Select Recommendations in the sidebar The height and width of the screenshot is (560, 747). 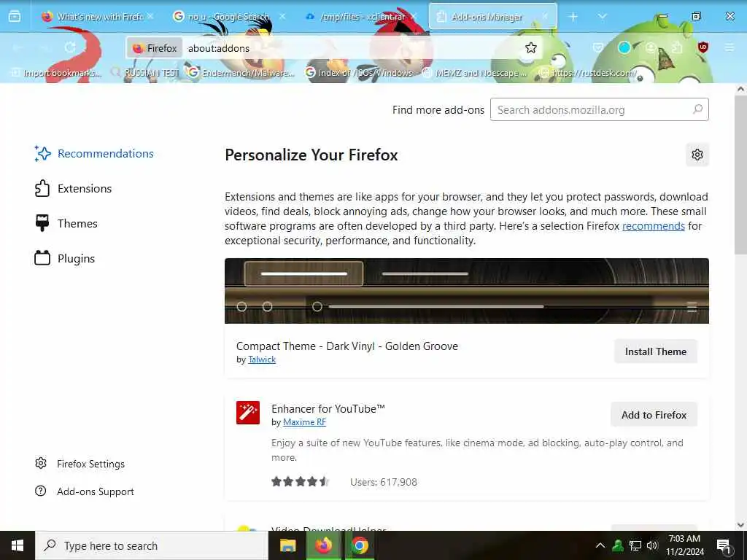coord(94,153)
